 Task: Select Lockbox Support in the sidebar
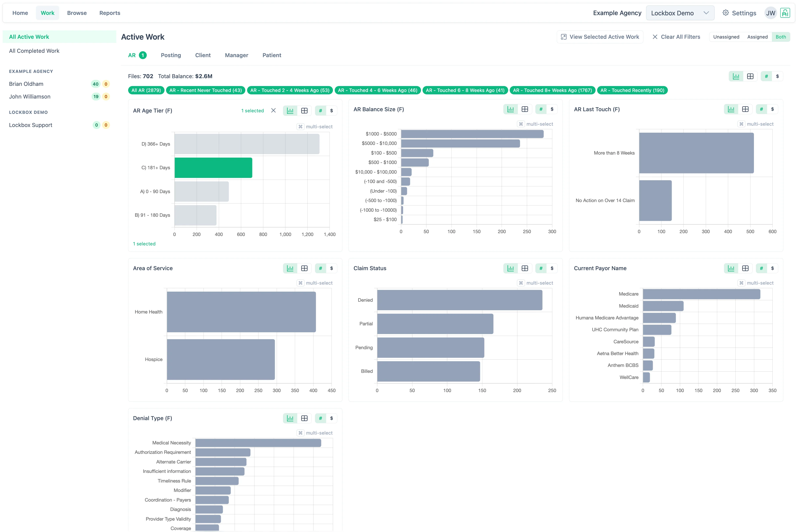(x=59, y=125)
